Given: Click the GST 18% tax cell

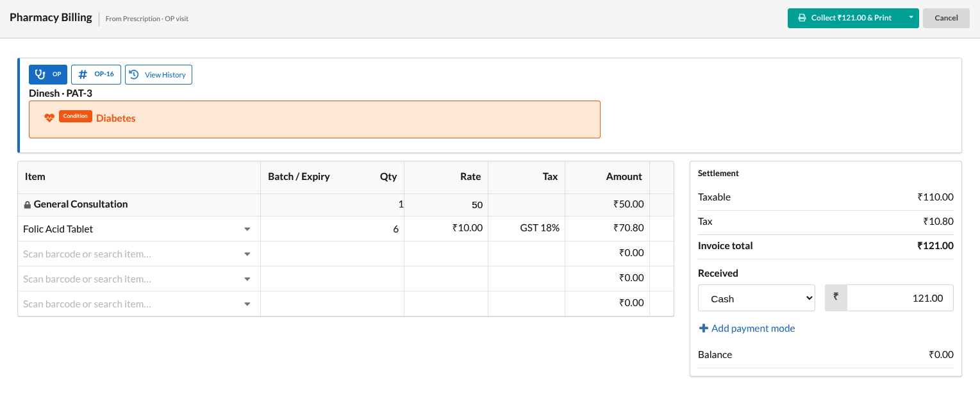Looking at the screenshot, I should 526,228.
